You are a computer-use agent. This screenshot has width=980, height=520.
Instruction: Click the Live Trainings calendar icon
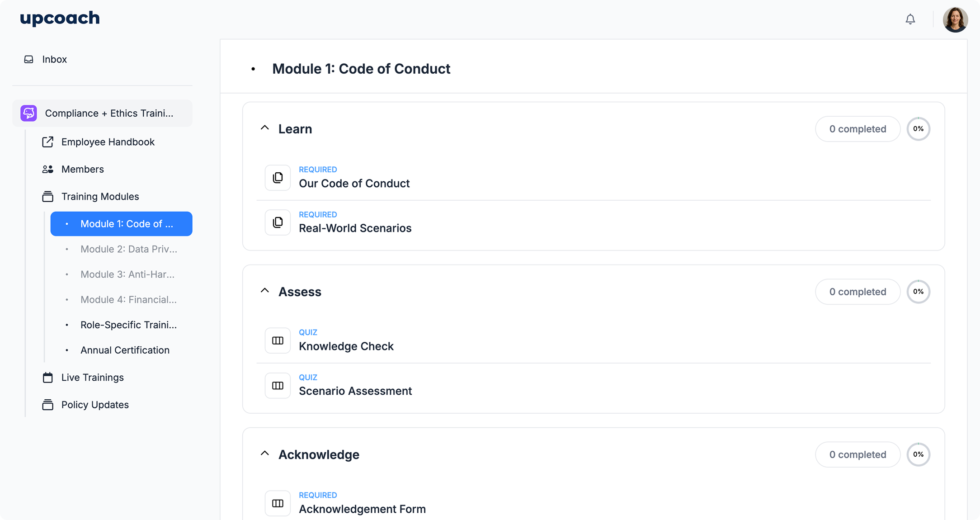[47, 378]
